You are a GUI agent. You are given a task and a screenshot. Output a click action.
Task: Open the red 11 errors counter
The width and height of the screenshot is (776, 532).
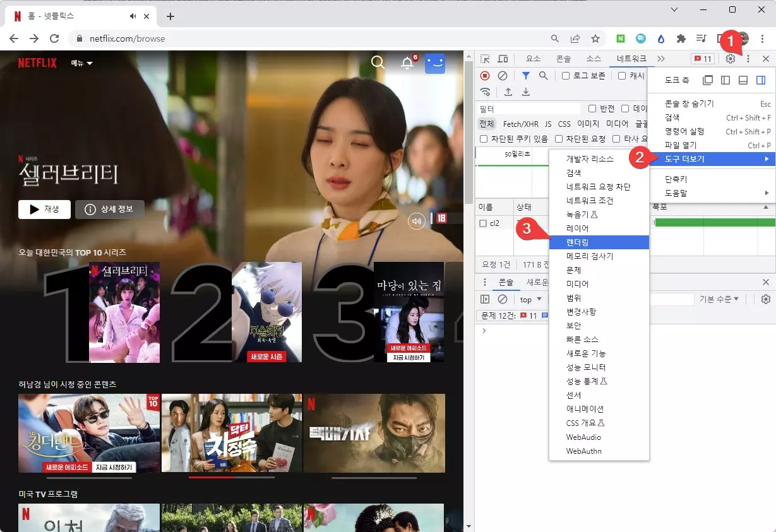703,59
